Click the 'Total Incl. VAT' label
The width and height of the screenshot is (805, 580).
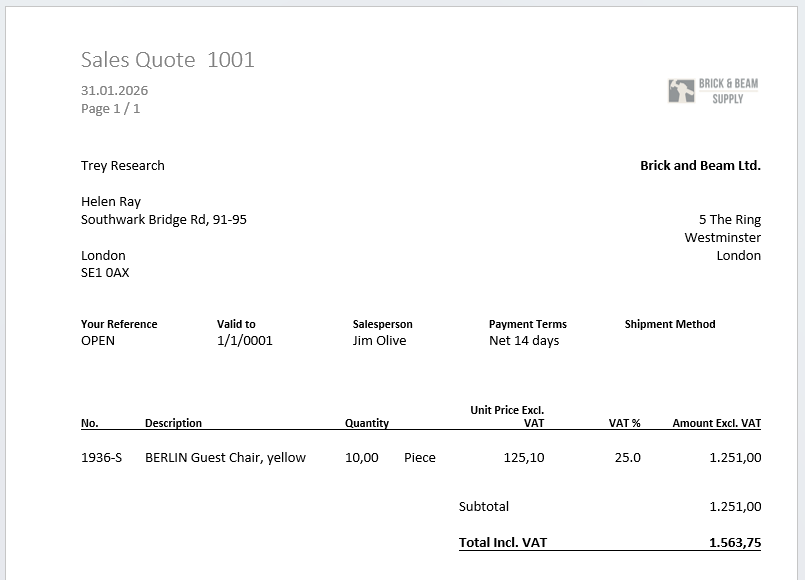(503, 543)
